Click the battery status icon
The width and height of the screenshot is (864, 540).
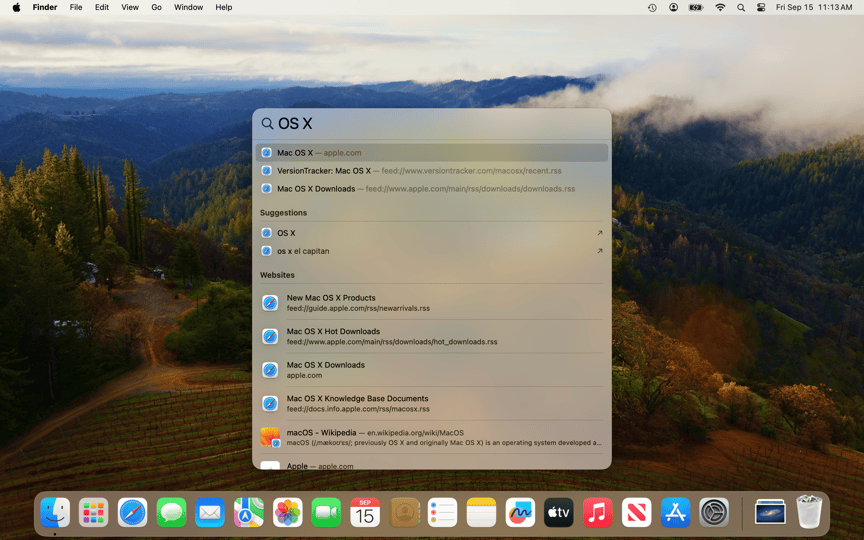[x=696, y=7]
